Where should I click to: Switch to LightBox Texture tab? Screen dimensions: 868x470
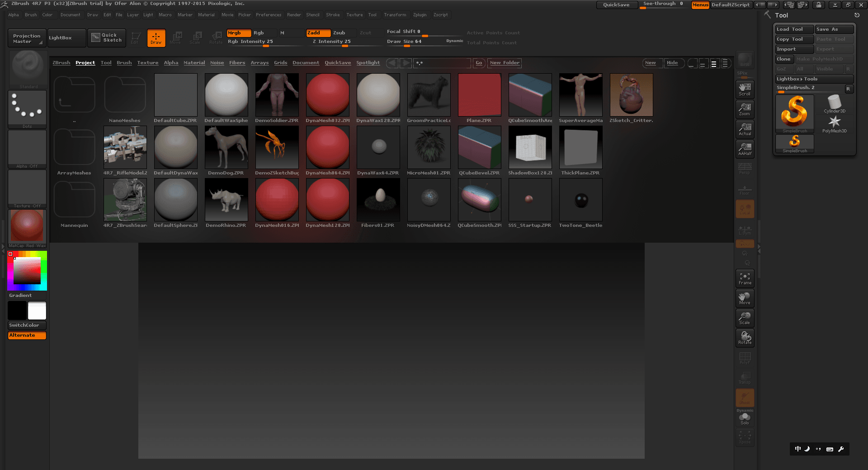(x=148, y=63)
